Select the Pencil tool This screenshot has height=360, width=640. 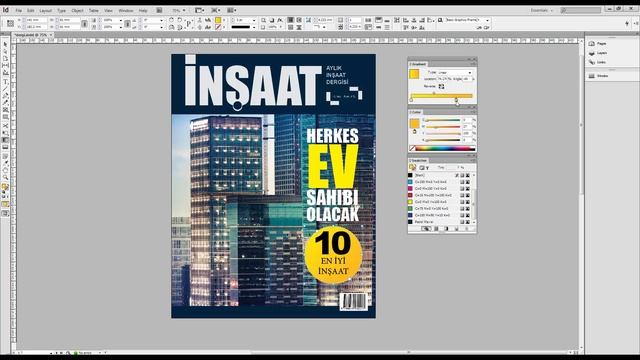click(x=5, y=102)
